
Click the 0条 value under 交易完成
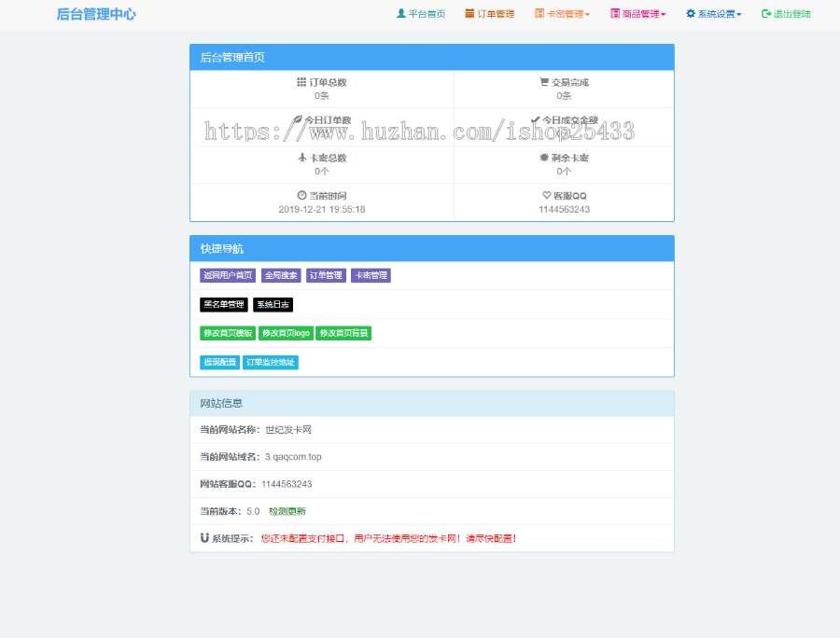(564, 96)
